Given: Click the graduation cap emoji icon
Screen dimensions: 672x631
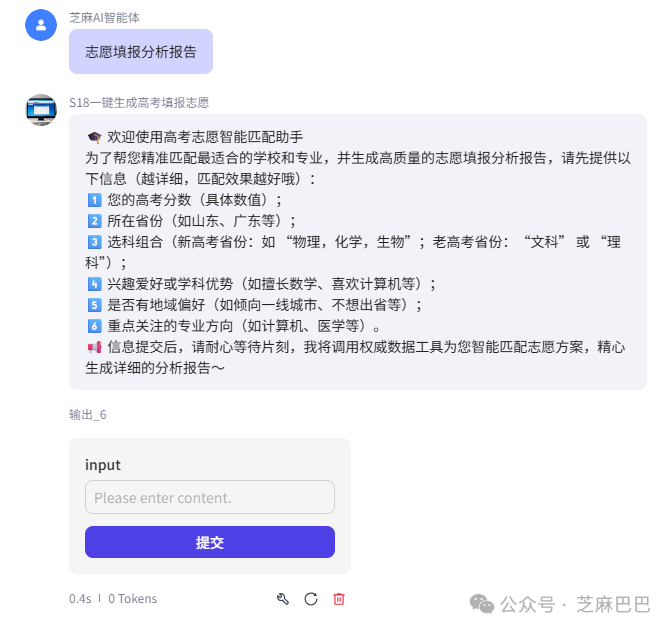Looking at the screenshot, I should (94, 137).
